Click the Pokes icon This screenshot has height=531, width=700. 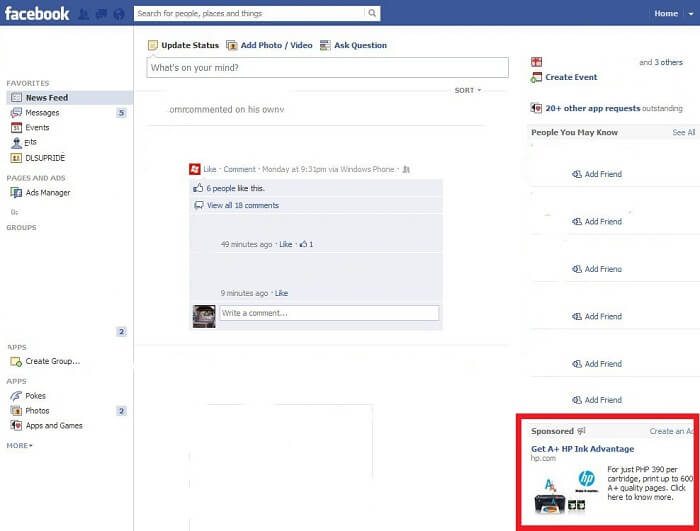click(16, 396)
